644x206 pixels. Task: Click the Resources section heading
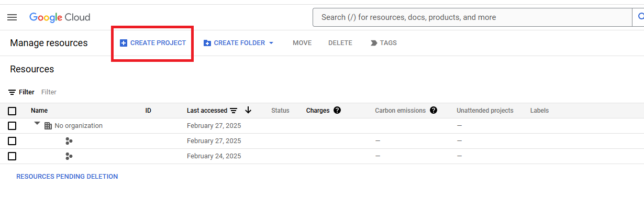click(32, 69)
